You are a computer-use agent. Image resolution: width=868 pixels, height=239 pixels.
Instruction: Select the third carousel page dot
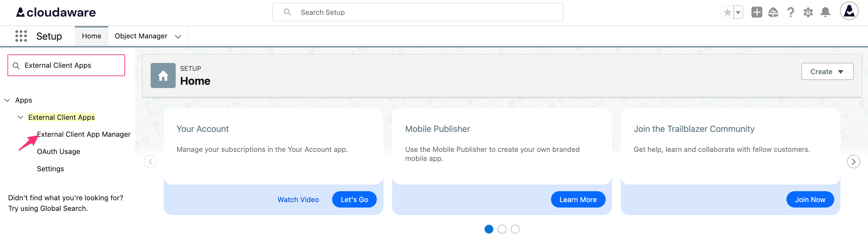click(x=515, y=229)
